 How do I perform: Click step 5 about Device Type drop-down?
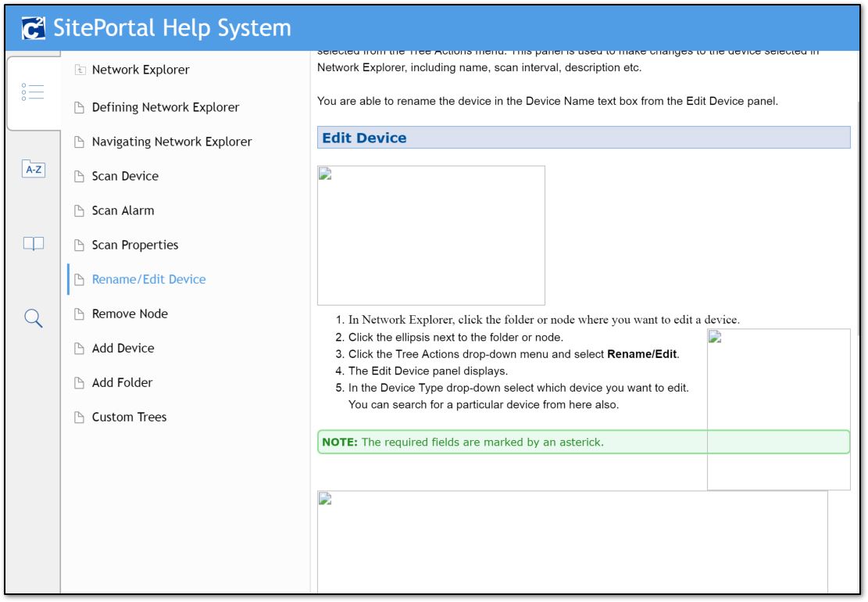coord(518,396)
